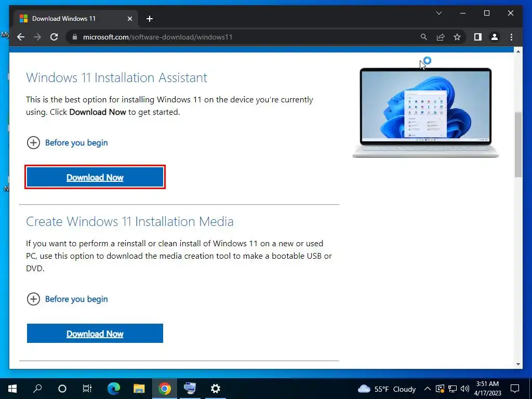Click the address bar URL

pyautogui.click(x=158, y=37)
